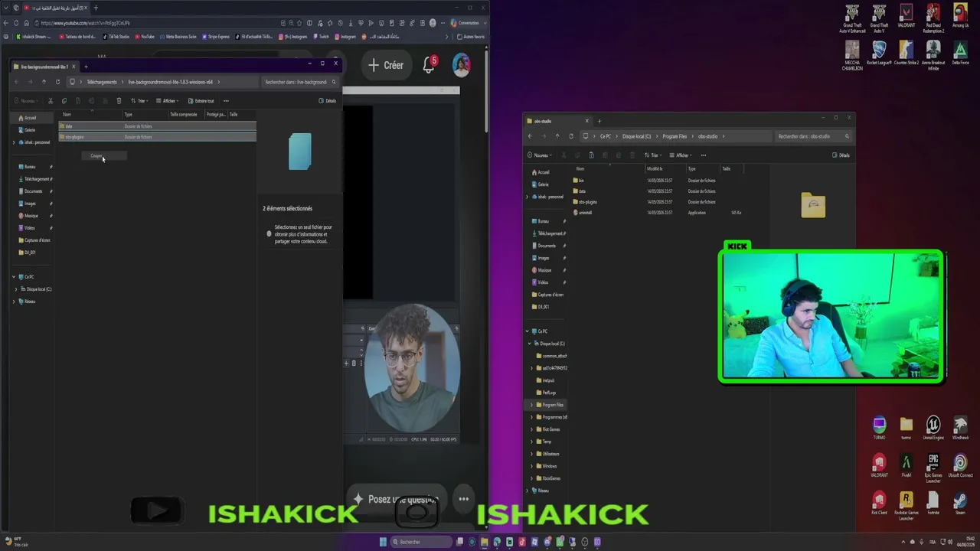Open the Among Us desktop shortcut
The image size is (980, 551).
coord(960,17)
